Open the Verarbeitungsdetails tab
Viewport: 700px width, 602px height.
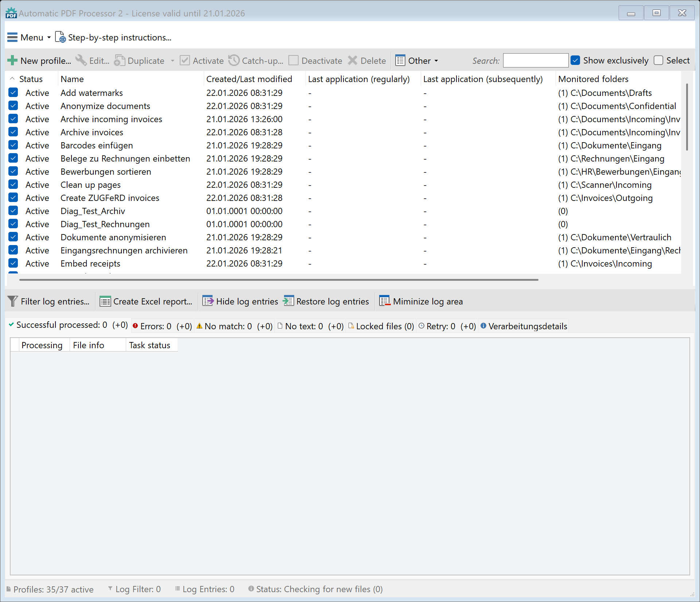524,326
